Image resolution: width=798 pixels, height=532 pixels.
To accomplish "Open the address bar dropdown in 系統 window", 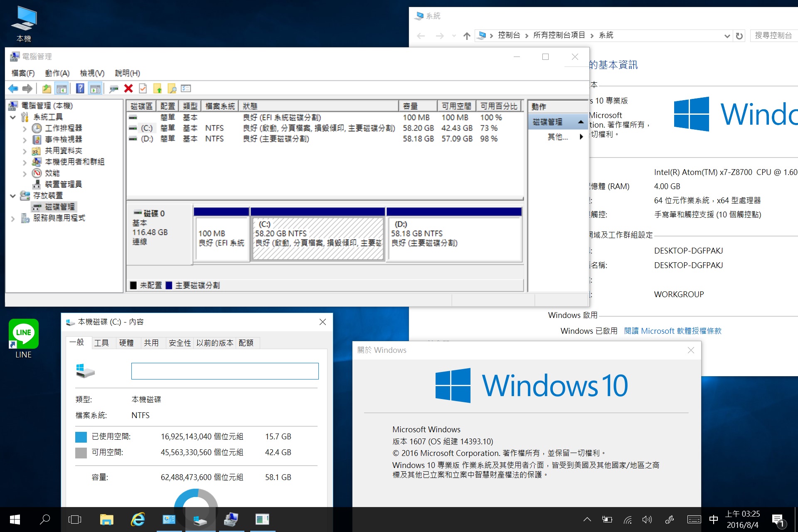I will point(727,36).
